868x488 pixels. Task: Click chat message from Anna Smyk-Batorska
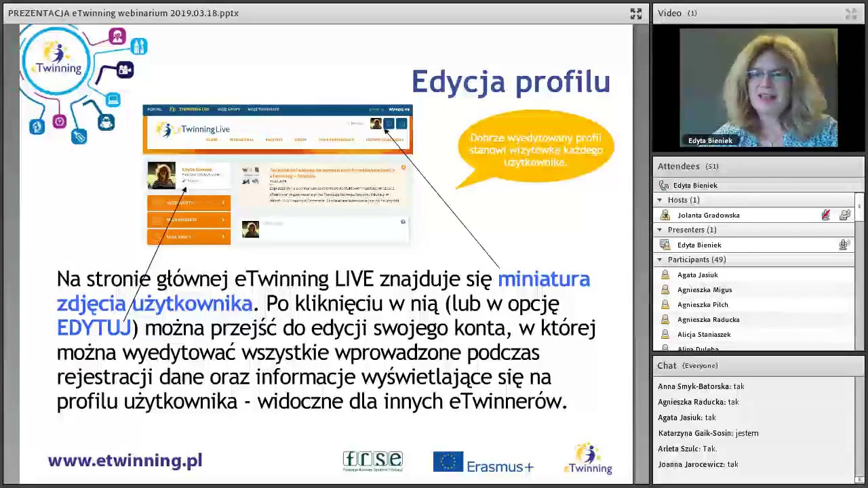701,386
